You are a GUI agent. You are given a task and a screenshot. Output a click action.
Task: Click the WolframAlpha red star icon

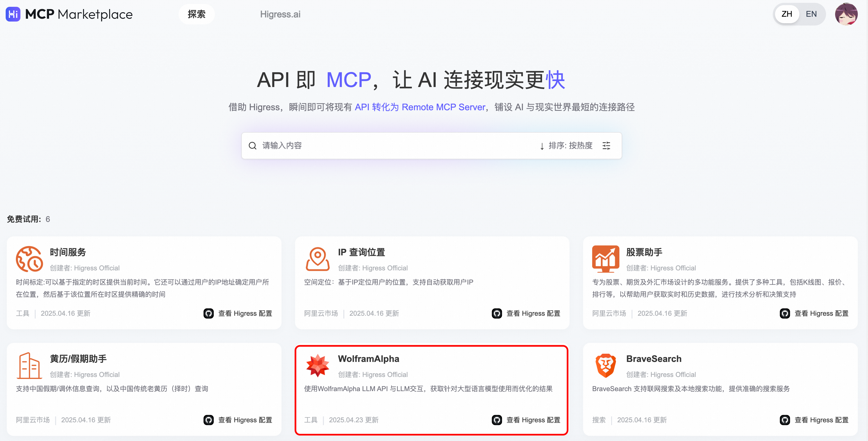[317, 365]
